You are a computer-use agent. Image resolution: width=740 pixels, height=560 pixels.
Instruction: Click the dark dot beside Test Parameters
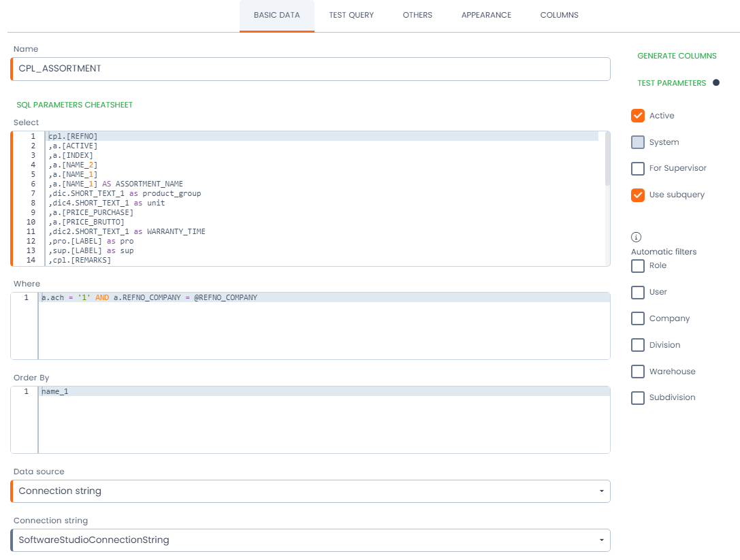click(715, 83)
